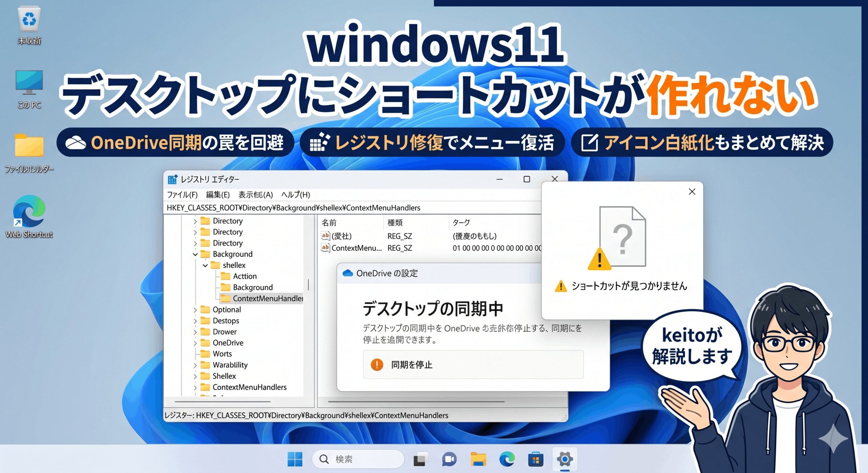Viewport: 868px width, 473px height.
Task: Open the Chat camera icon on the taskbar
Action: (449, 459)
